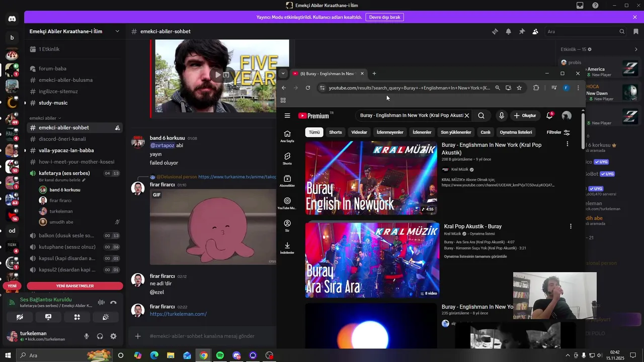Clear the YouTube search box
This screenshot has height=362, width=644.
(x=467, y=116)
